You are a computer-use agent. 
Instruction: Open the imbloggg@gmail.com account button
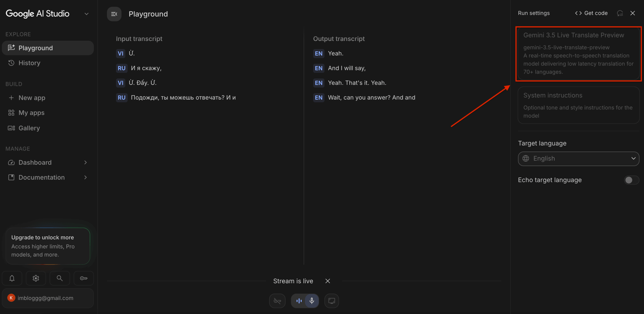(48, 298)
